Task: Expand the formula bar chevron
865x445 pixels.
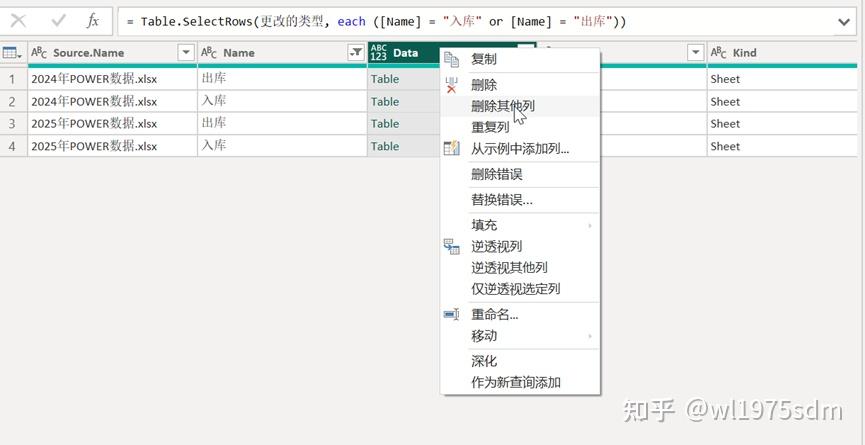Action: (843, 22)
